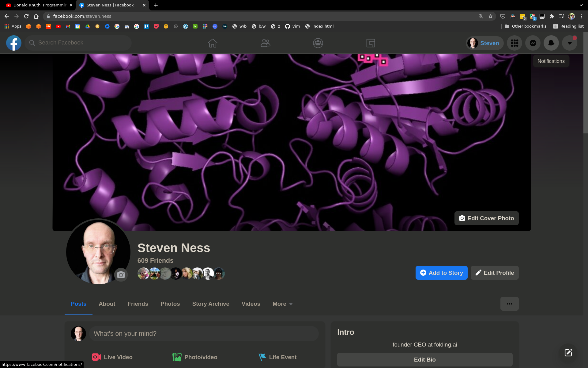Focus the Search Facebook field

(x=78, y=43)
